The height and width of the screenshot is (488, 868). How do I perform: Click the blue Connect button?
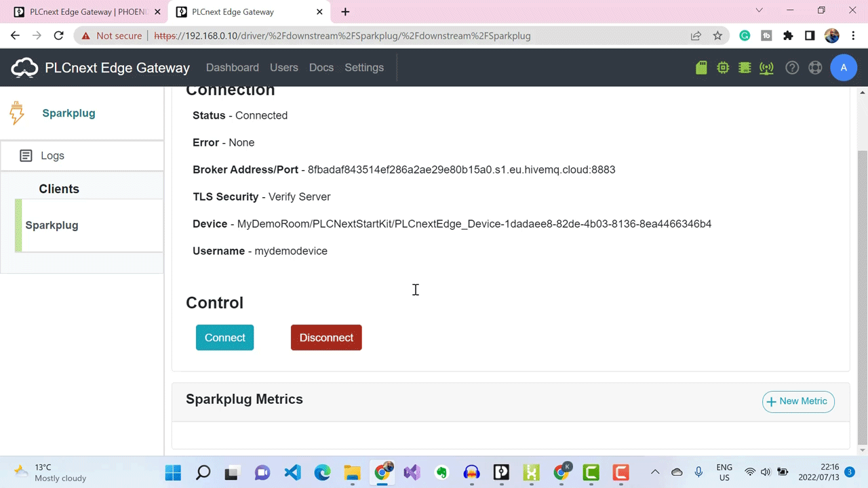[225, 338]
